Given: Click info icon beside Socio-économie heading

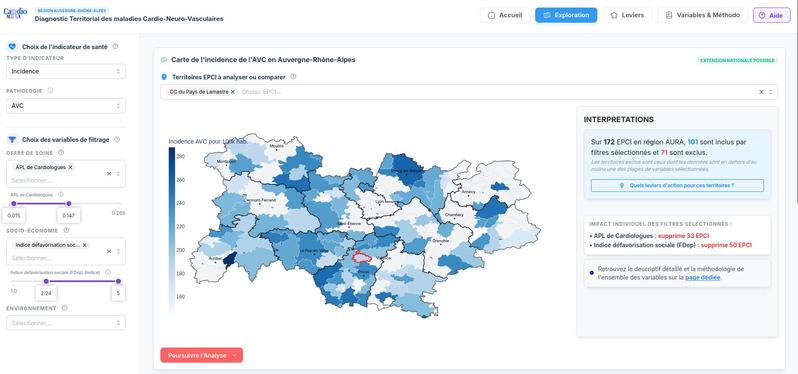Looking at the screenshot, I should coord(67,231).
